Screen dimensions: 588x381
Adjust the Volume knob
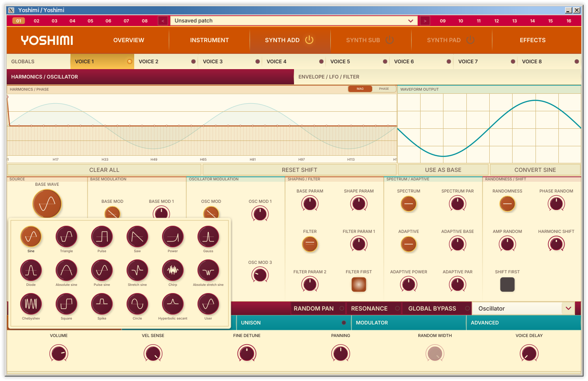59,353
